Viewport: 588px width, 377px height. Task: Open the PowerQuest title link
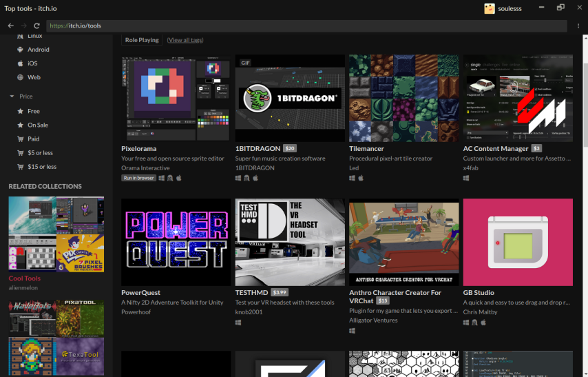point(140,292)
